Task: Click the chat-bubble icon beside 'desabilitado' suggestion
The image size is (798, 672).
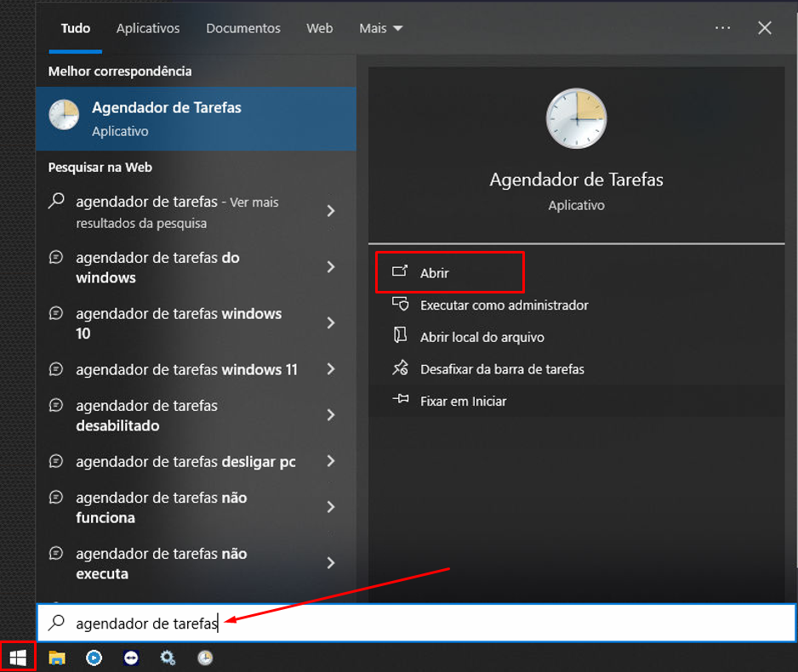Action: pos(56,405)
